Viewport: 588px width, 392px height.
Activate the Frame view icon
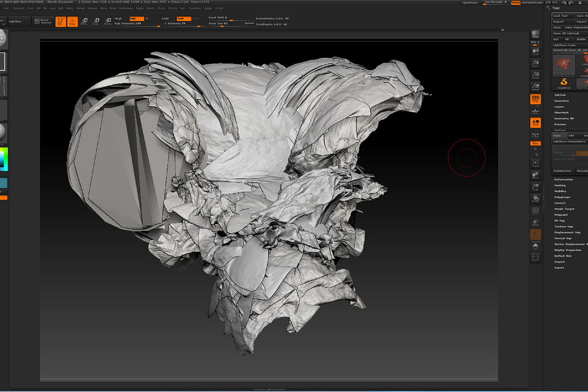coord(535,163)
